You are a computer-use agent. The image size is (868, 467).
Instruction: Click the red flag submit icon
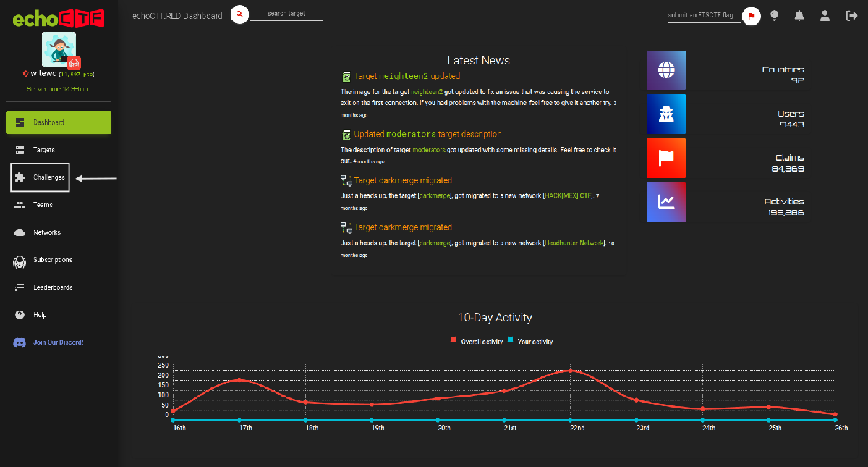tap(752, 15)
